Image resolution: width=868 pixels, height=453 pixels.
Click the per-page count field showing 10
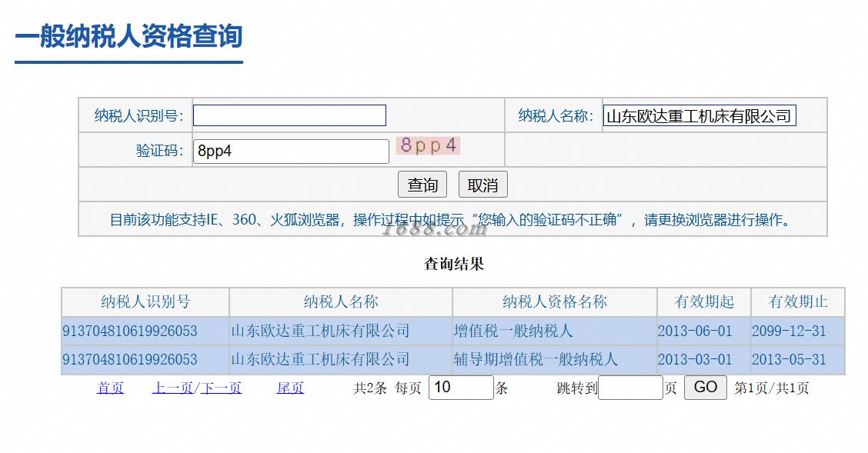point(461,387)
